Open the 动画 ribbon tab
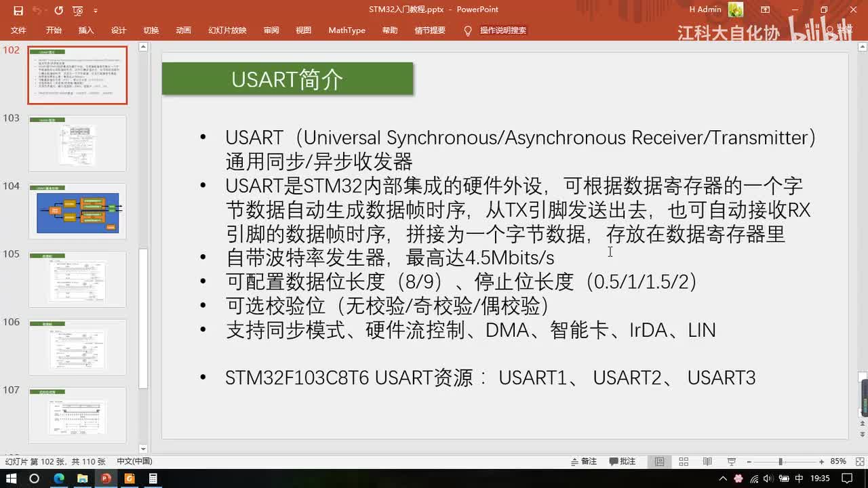Viewport: 868px width, 488px height. click(x=183, y=30)
